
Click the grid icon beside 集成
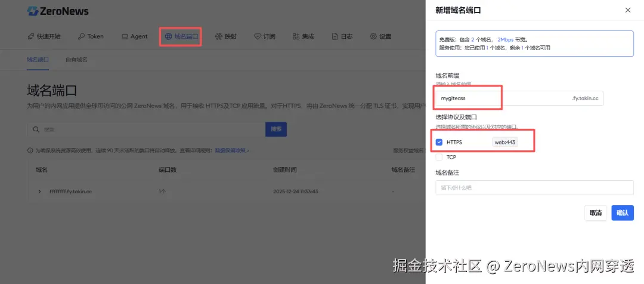tap(296, 36)
